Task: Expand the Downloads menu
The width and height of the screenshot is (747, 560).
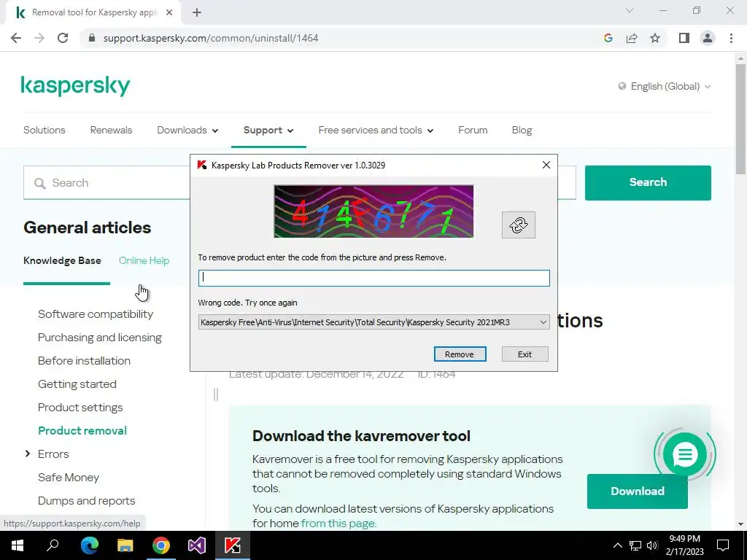Action: pyautogui.click(x=187, y=130)
